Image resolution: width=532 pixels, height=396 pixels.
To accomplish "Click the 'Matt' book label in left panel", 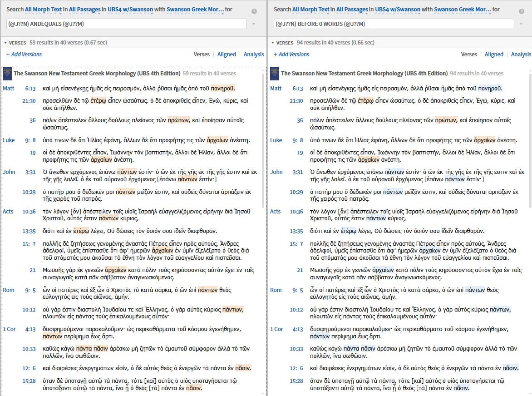I will (9, 89).
